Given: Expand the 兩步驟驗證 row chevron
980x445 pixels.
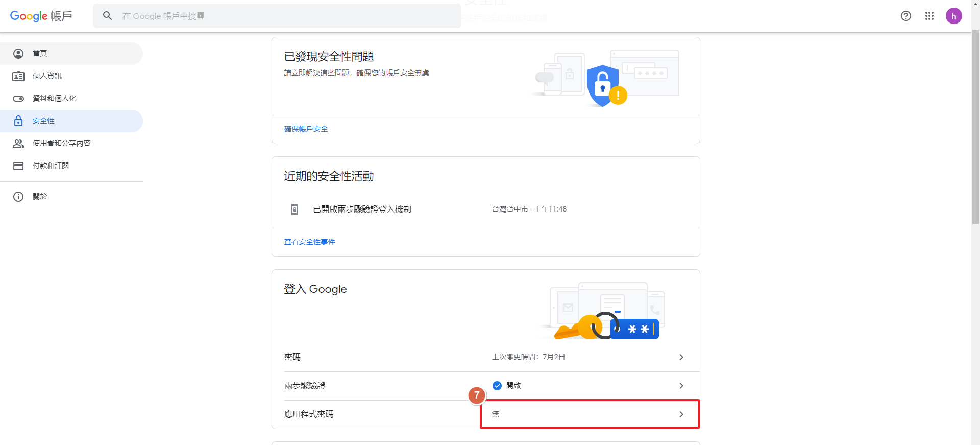Looking at the screenshot, I should coord(681,386).
